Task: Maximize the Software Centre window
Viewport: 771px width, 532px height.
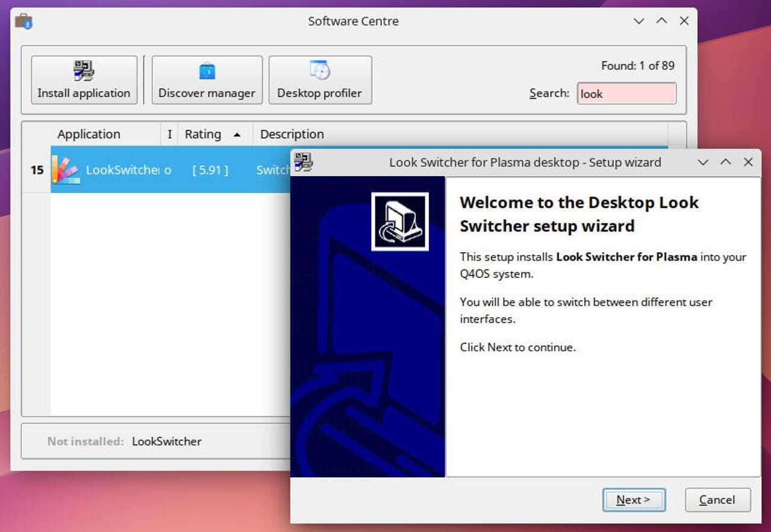Action: click(661, 21)
